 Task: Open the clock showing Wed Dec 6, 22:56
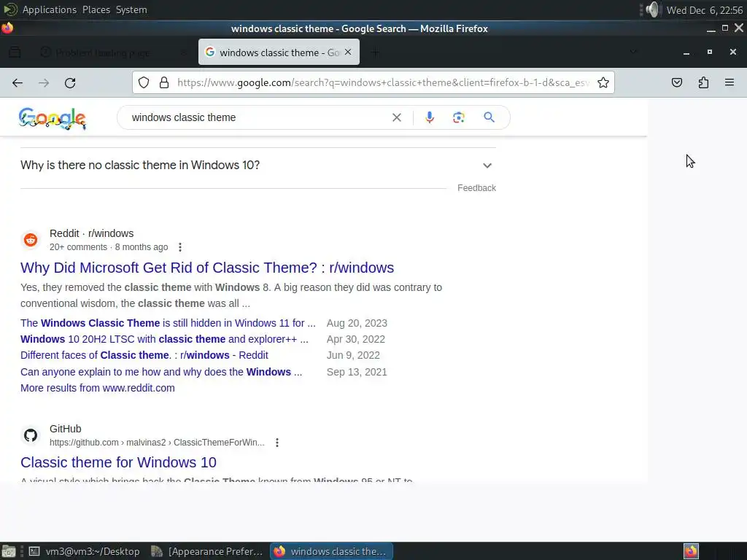coord(704,10)
